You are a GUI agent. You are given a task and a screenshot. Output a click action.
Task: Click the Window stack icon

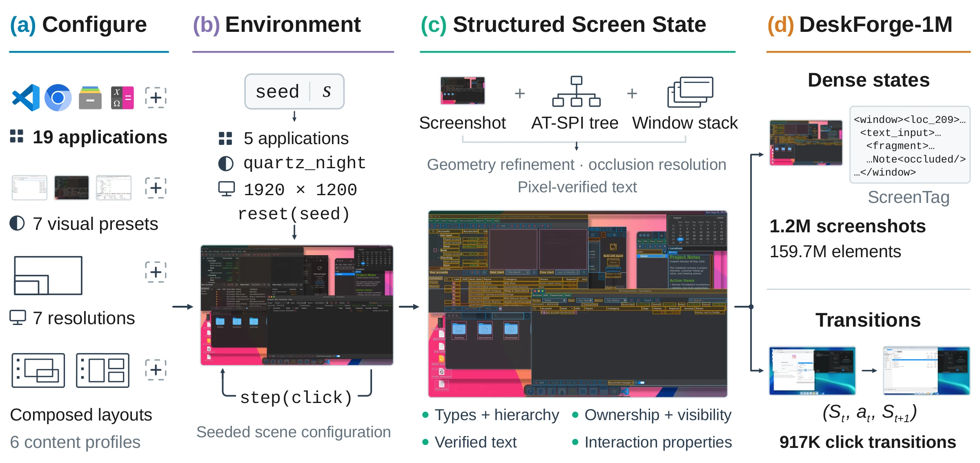coord(690,92)
